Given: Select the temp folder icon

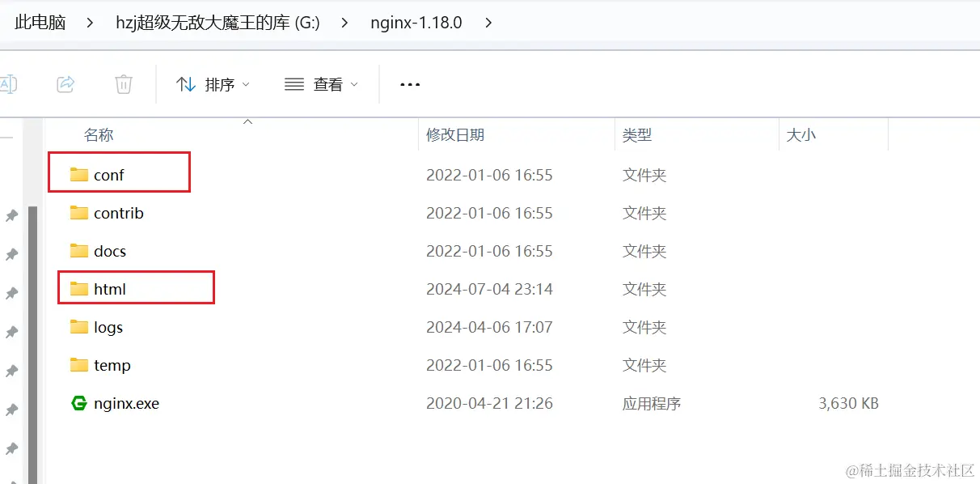Looking at the screenshot, I should click(78, 365).
